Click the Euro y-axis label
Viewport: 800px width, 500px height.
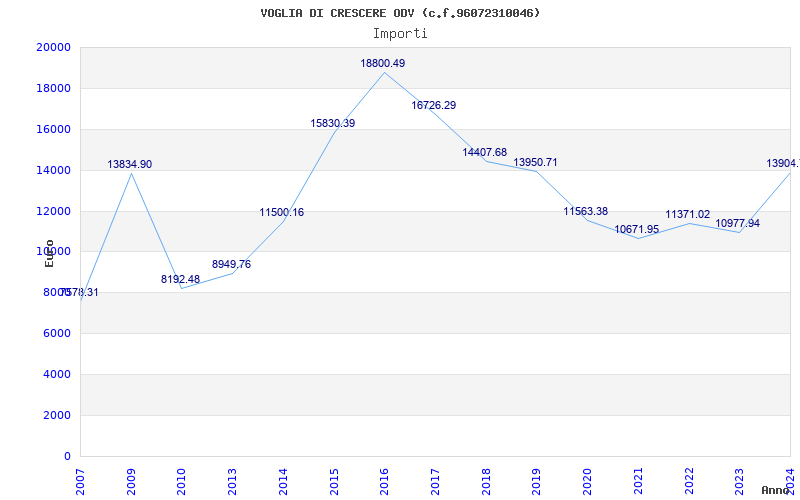[49, 253]
